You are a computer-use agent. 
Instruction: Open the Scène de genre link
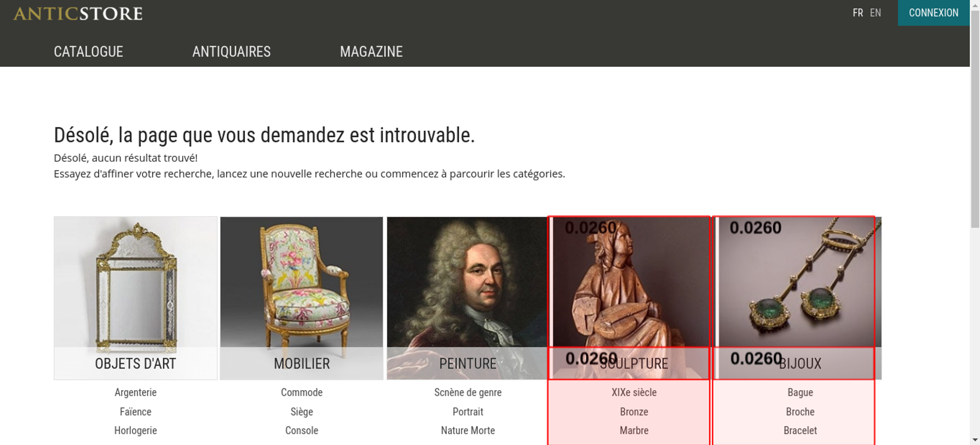(468, 392)
